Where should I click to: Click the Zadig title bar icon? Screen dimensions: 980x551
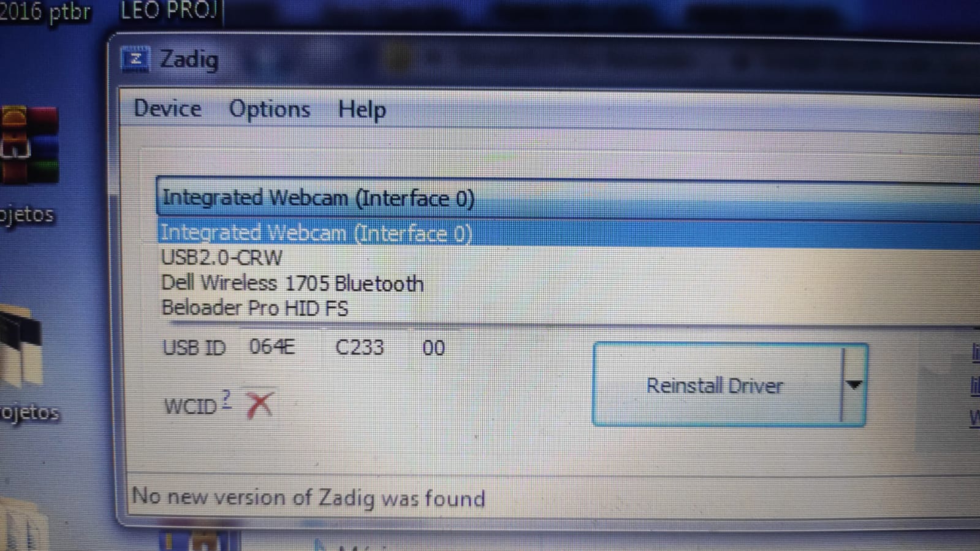click(135, 60)
